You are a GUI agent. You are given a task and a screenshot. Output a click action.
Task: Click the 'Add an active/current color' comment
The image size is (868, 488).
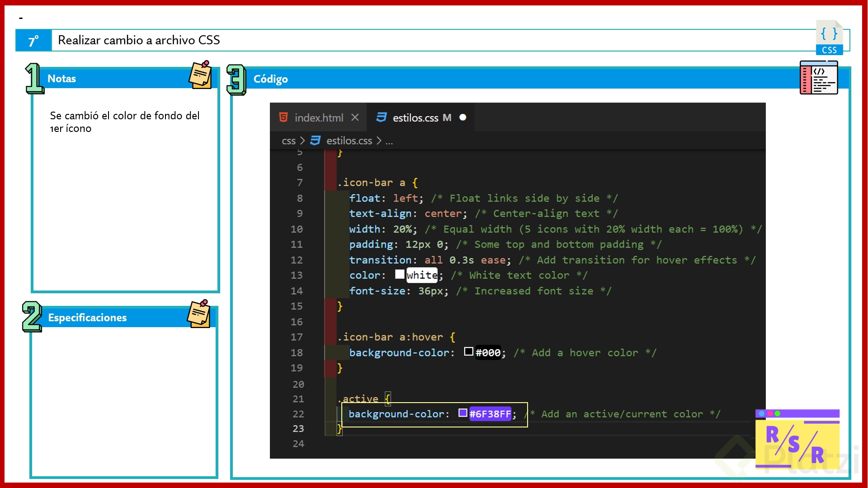pyautogui.click(x=622, y=414)
